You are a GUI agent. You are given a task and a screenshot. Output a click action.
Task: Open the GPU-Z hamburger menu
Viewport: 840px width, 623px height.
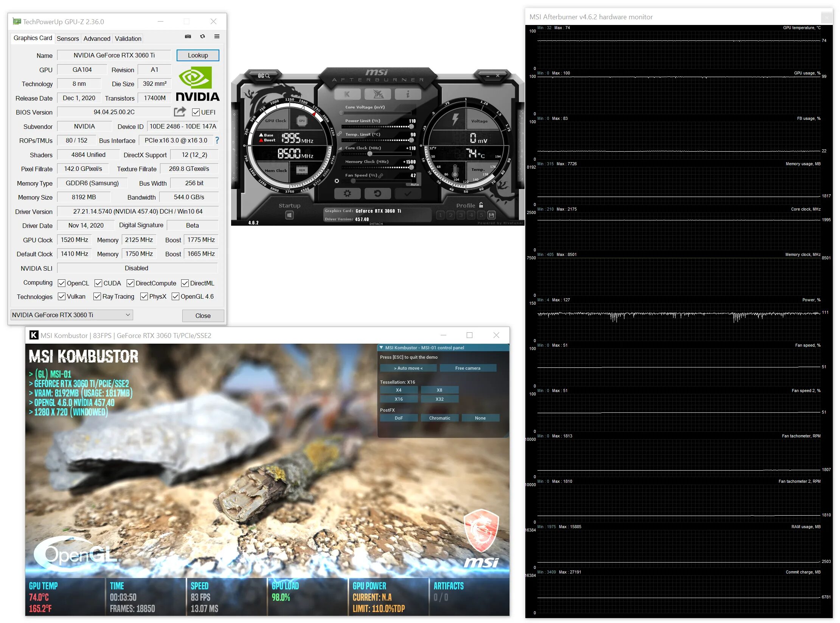click(x=217, y=37)
